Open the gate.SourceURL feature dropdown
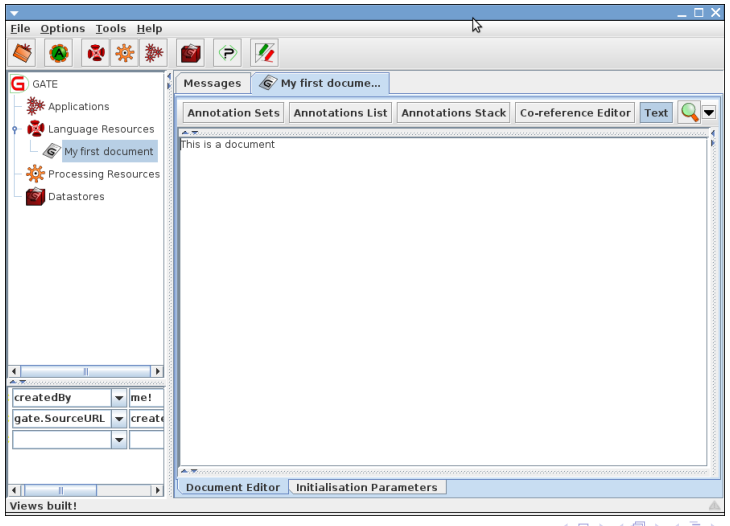The image size is (730, 526). pos(119,419)
